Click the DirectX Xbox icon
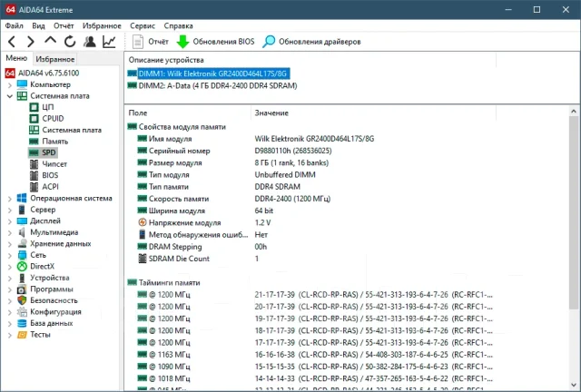The image size is (581, 392). (x=22, y=267)
